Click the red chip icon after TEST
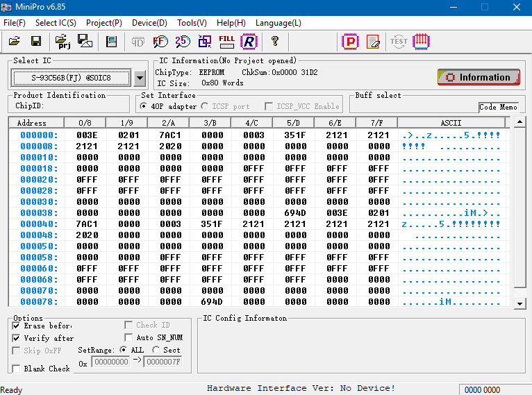Viewport: 532px width, 395px height. pos(421,42)
